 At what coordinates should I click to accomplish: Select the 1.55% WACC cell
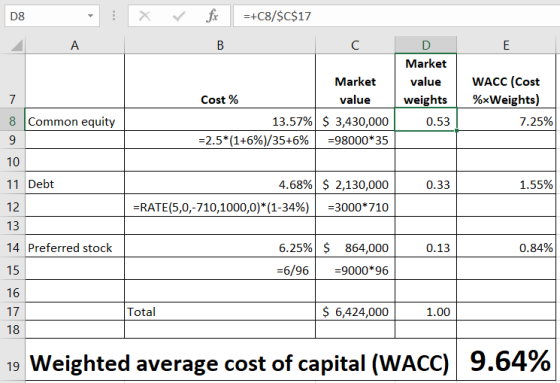coord(506,183)
